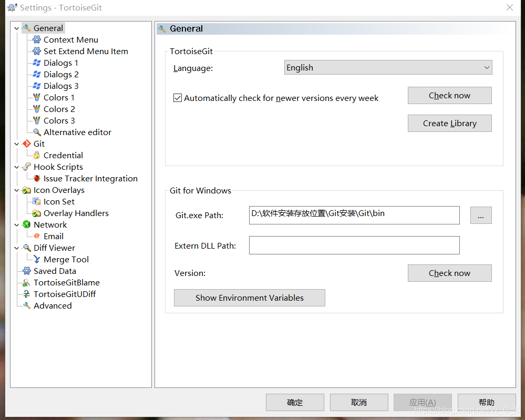The width and height of the screenshot is (525, 420).
Task: Click the red Git diamond icon
Action: pyautogui.click(x=26, y=144)
